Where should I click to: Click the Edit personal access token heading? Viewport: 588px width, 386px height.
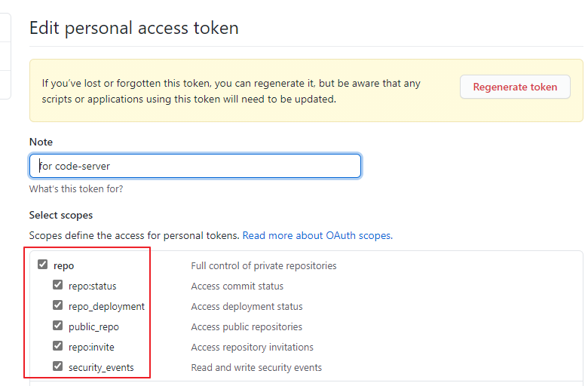(x=133, y=29)
